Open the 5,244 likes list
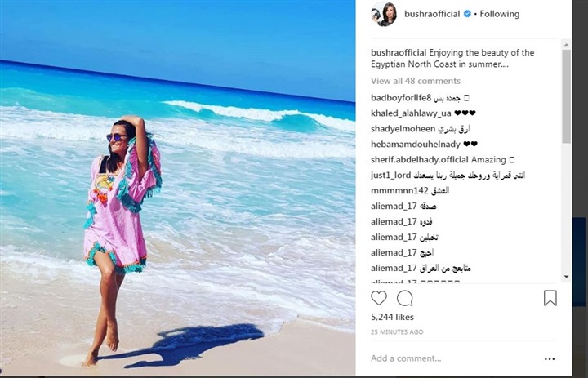The width and height of the screenshot is (588, 378). 392,317
